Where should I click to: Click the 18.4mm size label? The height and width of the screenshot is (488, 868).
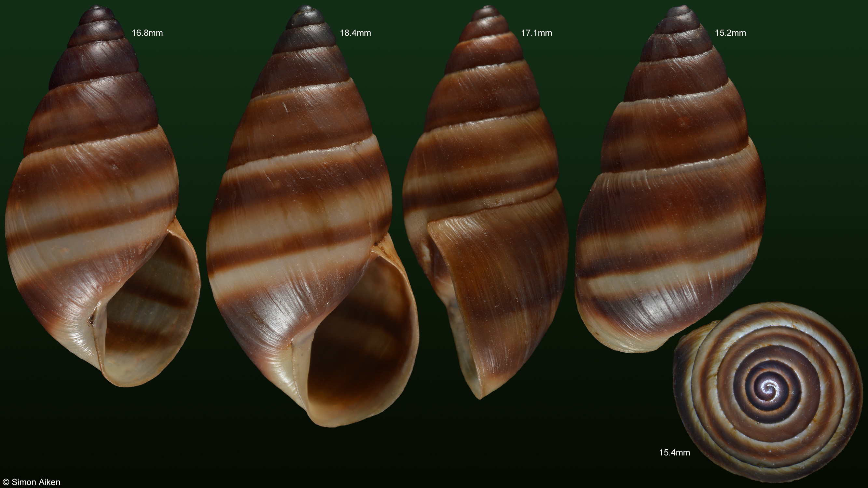point(355,33)
